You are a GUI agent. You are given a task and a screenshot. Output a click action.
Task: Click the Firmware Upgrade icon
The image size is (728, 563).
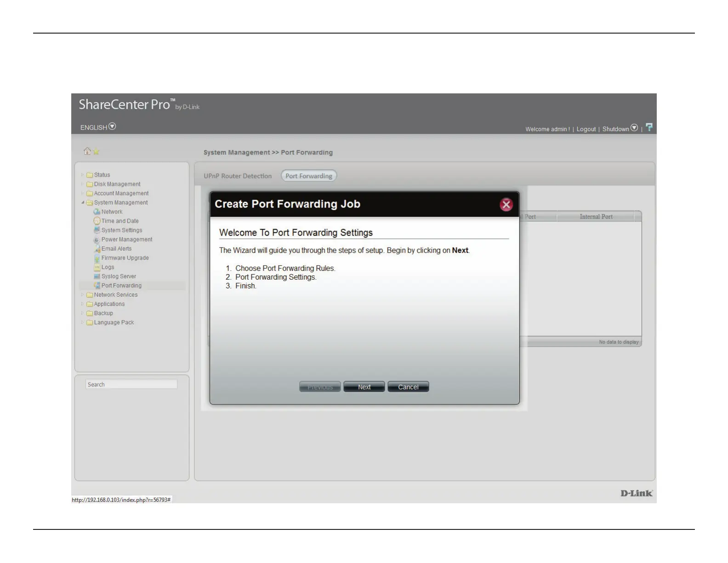point(97,258)
